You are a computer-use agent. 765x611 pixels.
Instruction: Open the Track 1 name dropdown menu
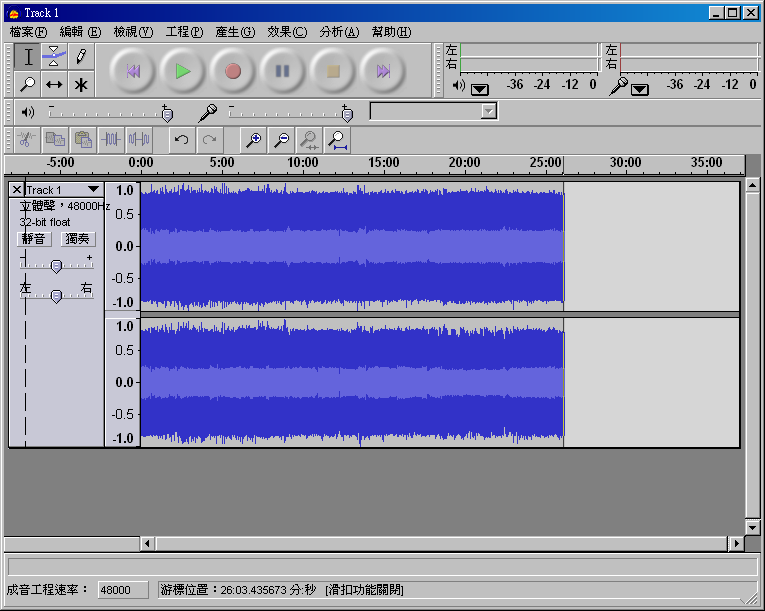[93, 189]
